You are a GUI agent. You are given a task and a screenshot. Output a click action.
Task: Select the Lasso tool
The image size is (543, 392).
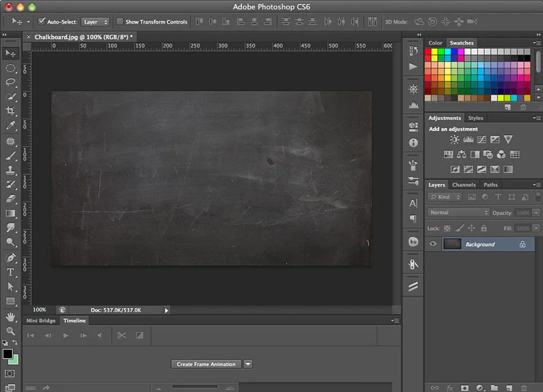point(10,83)
